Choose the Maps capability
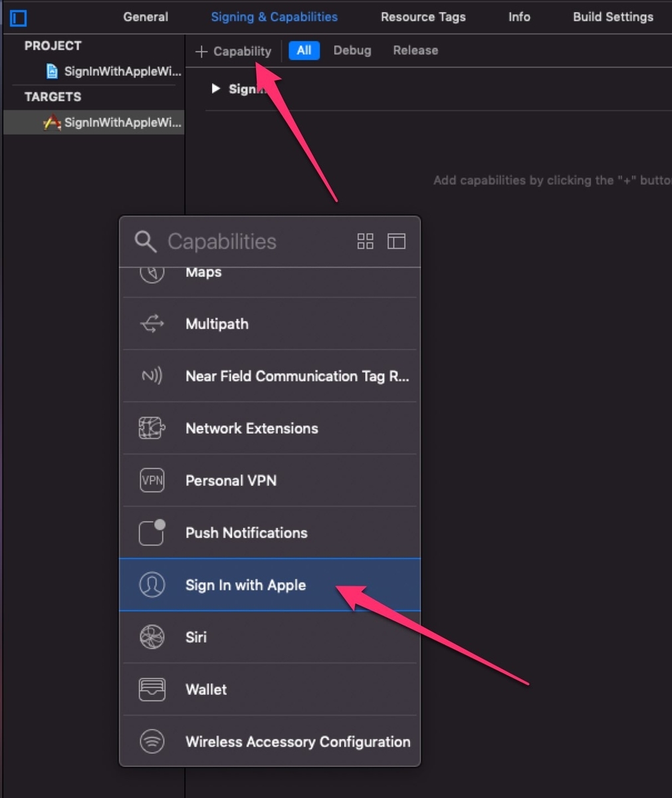The width and height of the screenshot is (672, 798). coord(270,282)
